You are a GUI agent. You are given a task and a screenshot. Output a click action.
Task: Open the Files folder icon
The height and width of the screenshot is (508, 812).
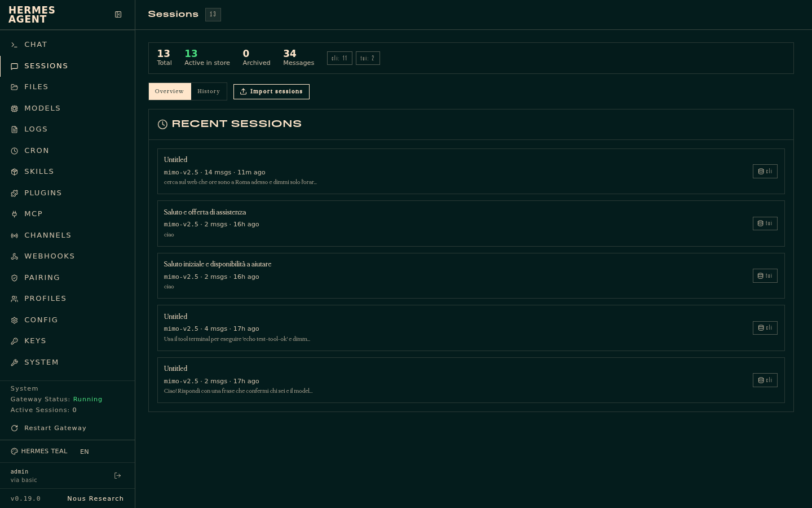click(15, 87)
